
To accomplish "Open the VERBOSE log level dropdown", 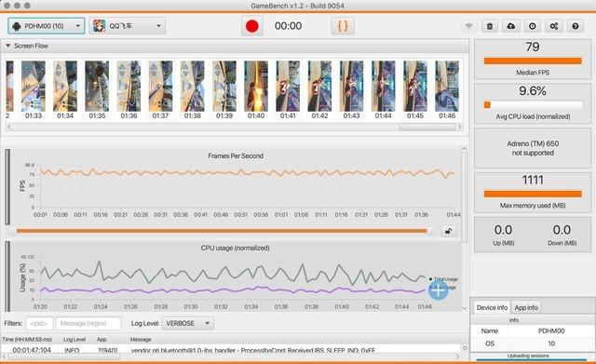I will [188, 323].
